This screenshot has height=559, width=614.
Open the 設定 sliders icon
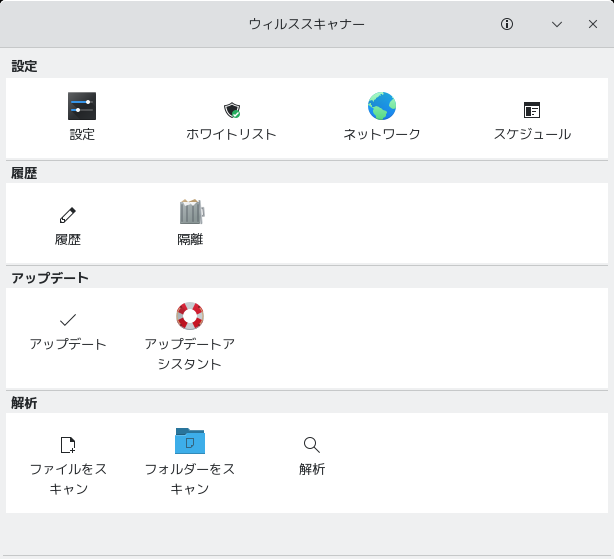[82, 106]
